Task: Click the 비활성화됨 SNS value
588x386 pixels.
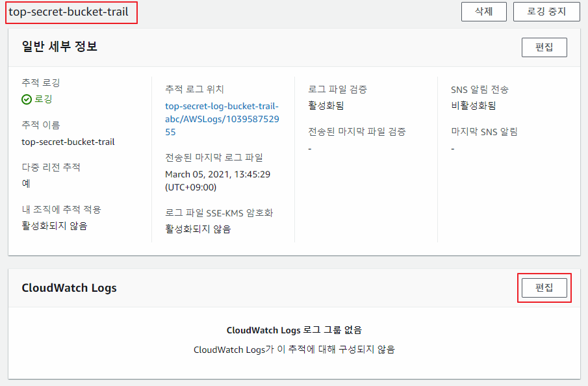Action: click(x=474, y=106)
